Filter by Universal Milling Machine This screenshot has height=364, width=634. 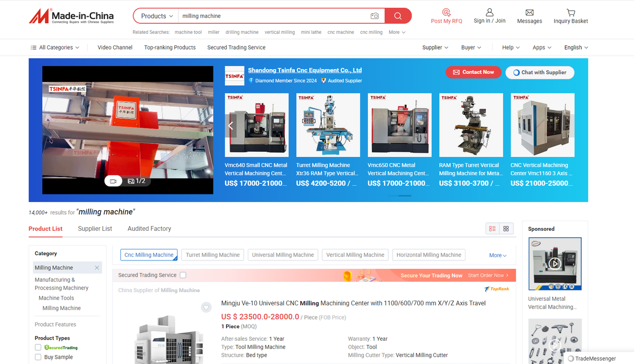[x=283, y=255]
